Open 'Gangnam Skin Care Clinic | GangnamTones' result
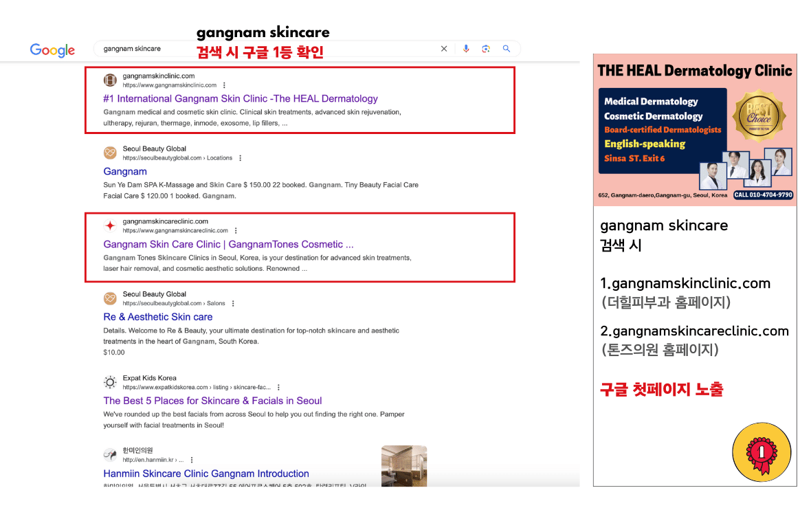Image resolution: width=811 pixels, height=532 pixels. pos(229,245)
